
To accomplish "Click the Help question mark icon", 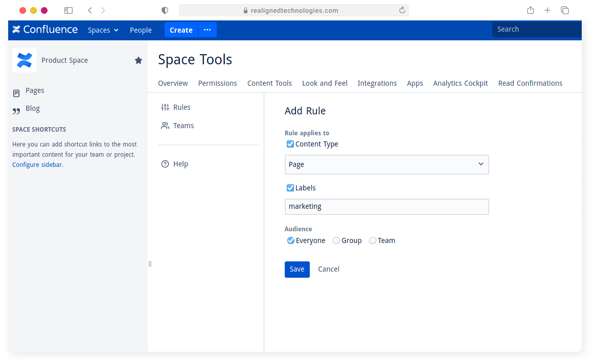I will tap(165, 164).
